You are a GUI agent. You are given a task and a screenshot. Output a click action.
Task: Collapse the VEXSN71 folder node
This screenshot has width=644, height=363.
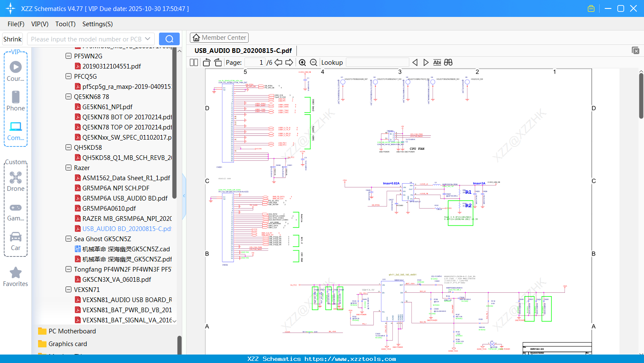(x=69, y=290)
